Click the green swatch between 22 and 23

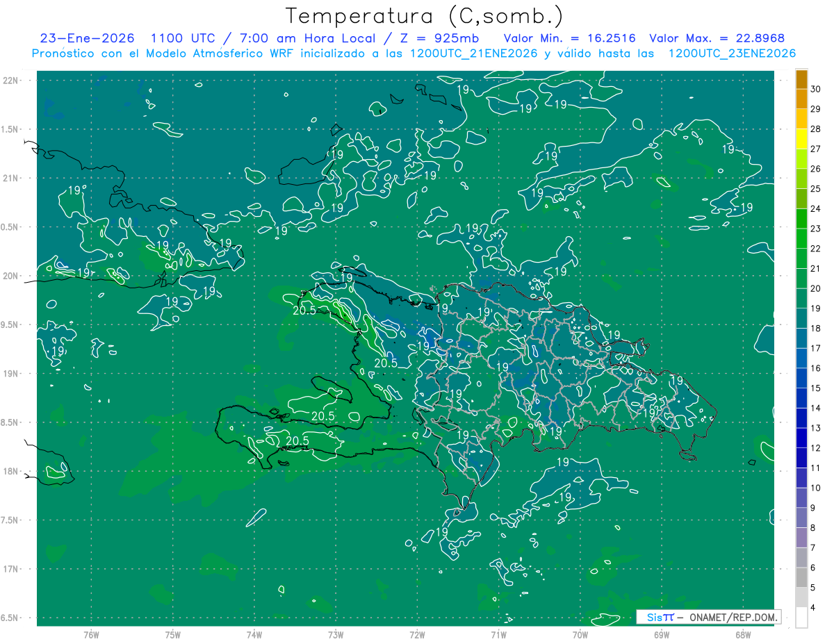[801, 239]
